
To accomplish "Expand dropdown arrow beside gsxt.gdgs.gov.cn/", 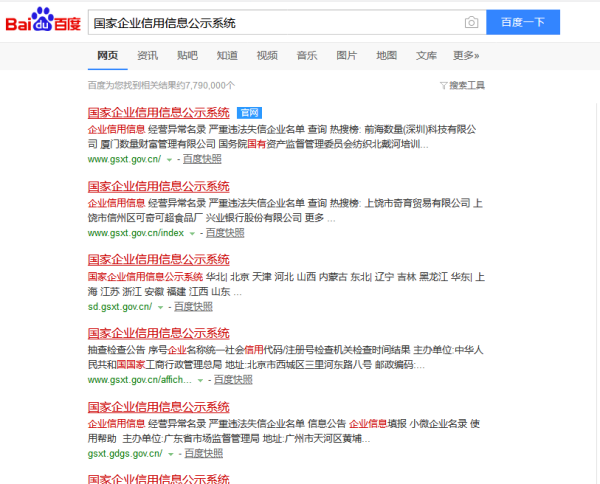I will (x=171, y=454).
